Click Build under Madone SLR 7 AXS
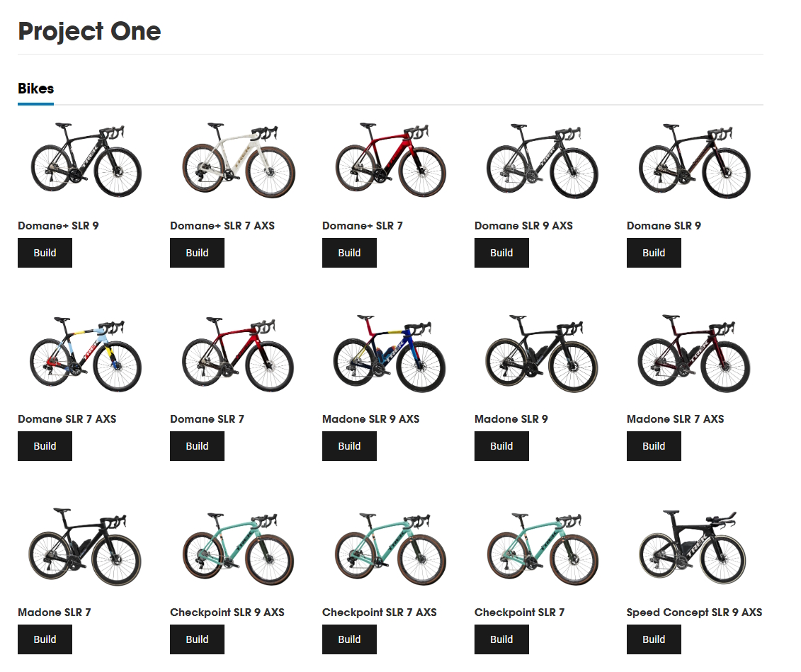This screenshot has width=801, height=672. point(654,446)
